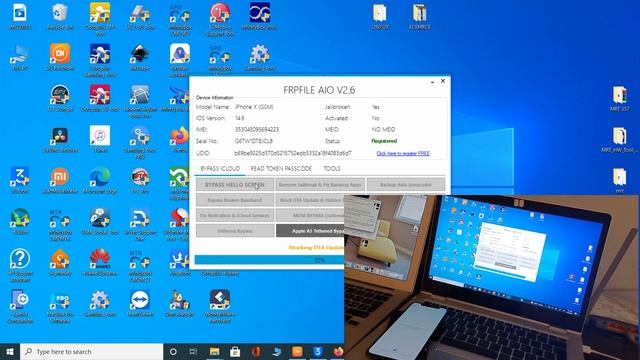Click the dark Apple A5 Tethered Bypass button

pyautogui.click(x=310, y=231)
